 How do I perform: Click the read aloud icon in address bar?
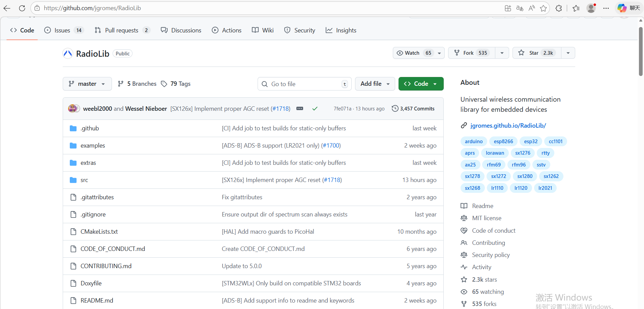(532, 8)
